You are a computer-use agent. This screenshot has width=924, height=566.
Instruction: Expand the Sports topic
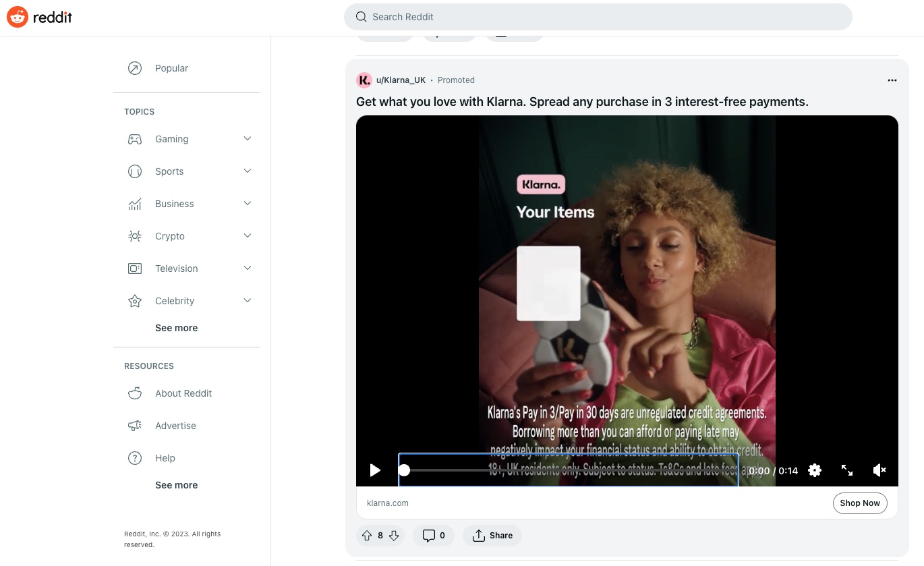[247, 171]
